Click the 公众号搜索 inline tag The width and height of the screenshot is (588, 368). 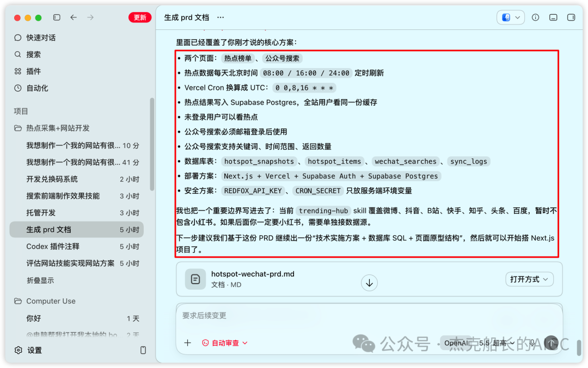click(x=282, y=58)
